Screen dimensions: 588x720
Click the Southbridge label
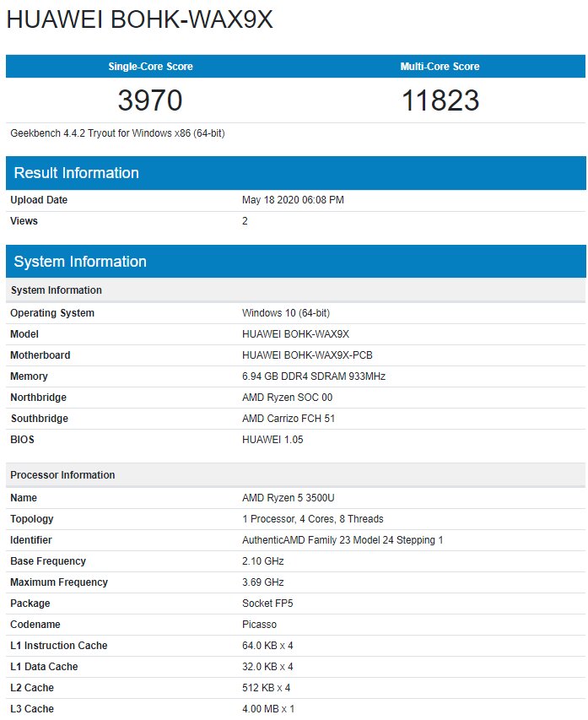point(40,419)
